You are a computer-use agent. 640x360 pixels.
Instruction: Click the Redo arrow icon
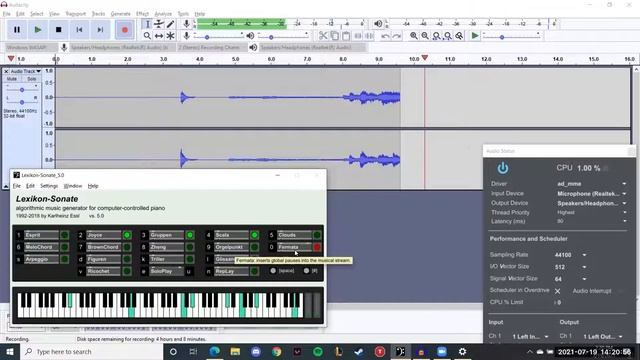coord(396,36)
